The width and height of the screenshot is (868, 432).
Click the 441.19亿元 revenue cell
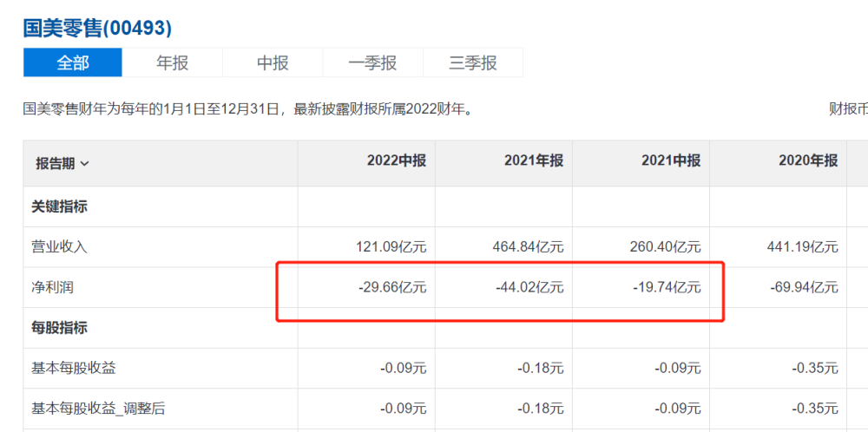(x=803, y=247)
